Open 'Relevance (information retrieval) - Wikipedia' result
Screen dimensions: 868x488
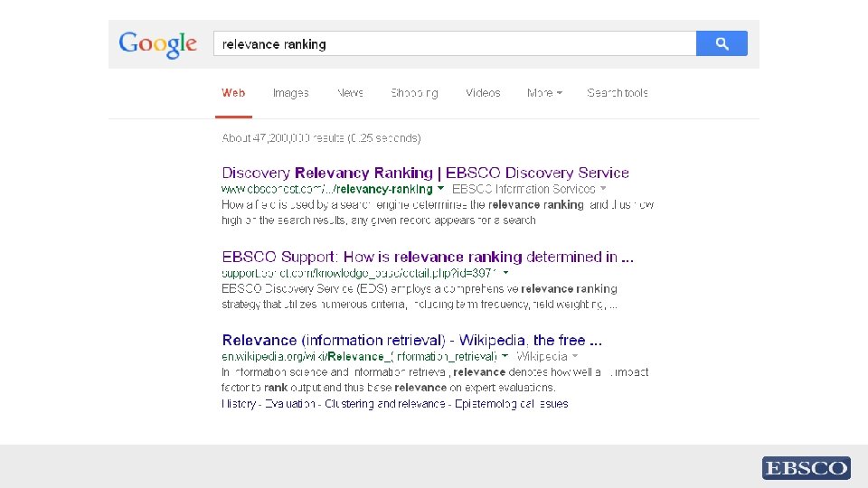coord(412,340)
